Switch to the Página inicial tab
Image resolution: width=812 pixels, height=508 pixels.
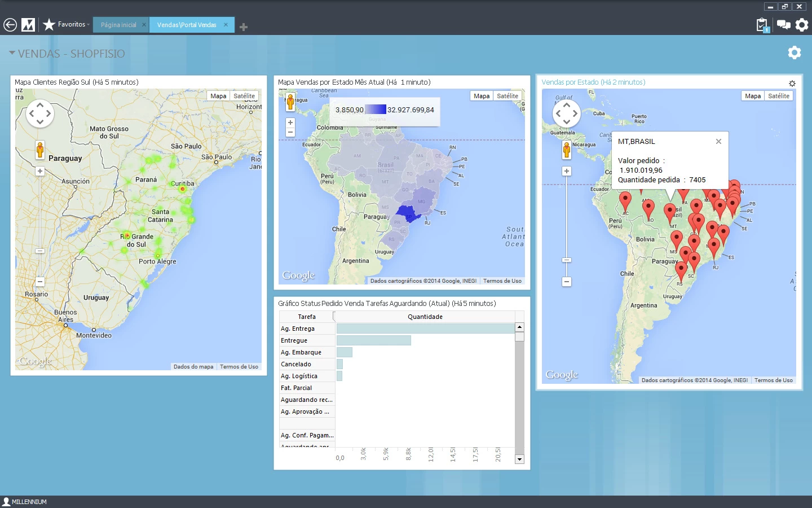118,25
